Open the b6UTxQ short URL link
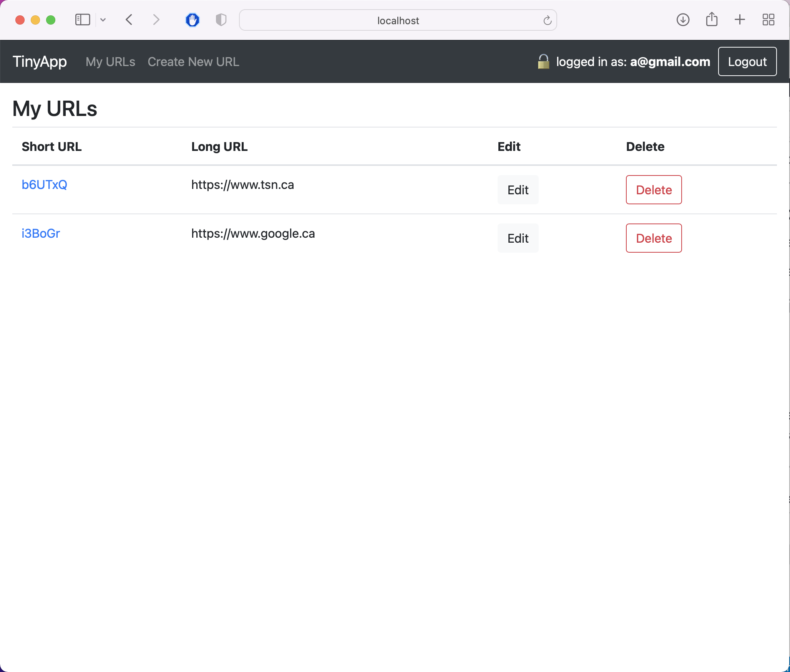Viewport: 790px width, 672px height. pos(44,185)
